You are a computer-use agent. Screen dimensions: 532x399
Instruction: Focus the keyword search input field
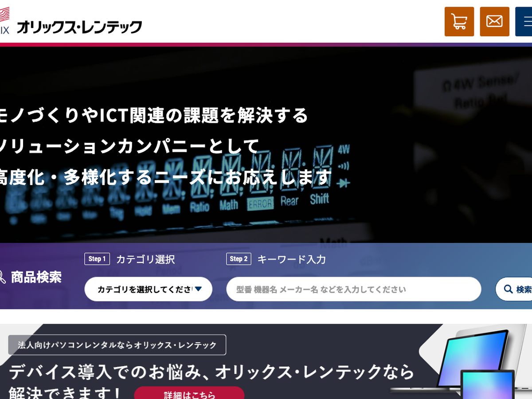pyautogui.click(x=353, y=289)
